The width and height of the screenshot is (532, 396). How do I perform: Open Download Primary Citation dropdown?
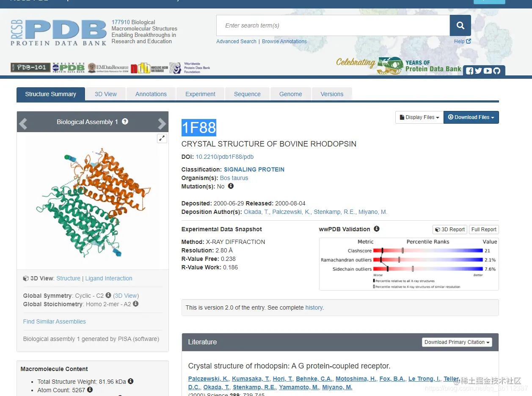[x=457, y=342]
